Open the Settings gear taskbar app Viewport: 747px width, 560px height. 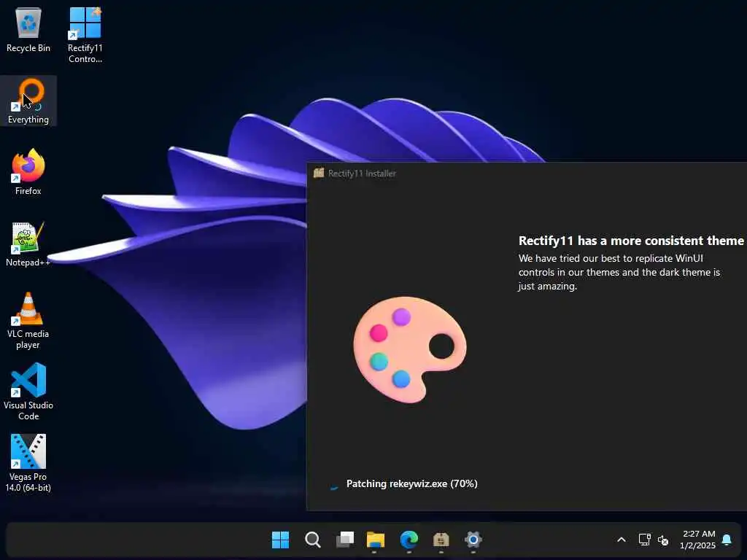pos(473,540)
